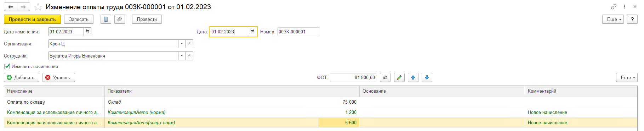Click the Дата изменения input field
The height and width of the screenshot is (131, 644).
click(x=66, y=32)
